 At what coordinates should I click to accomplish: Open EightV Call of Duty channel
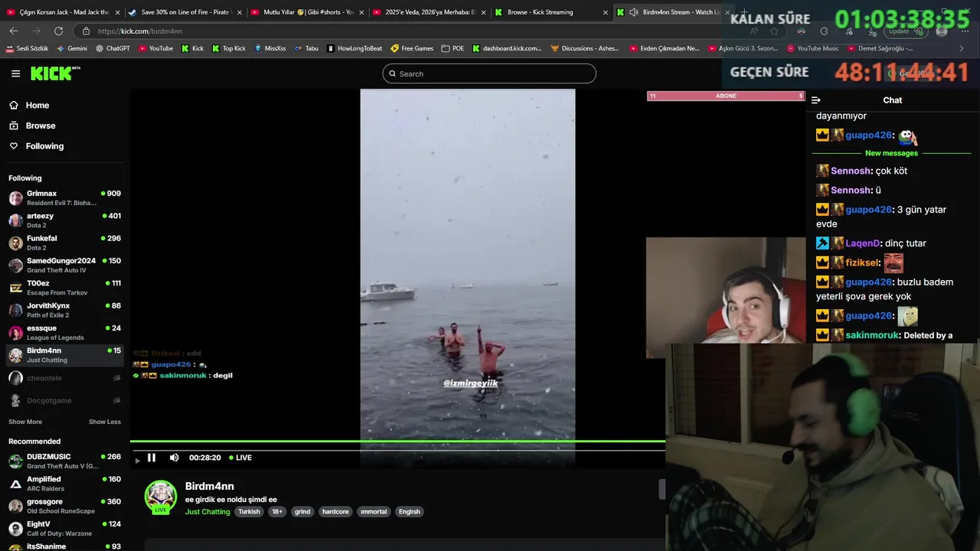click(64, 529)
